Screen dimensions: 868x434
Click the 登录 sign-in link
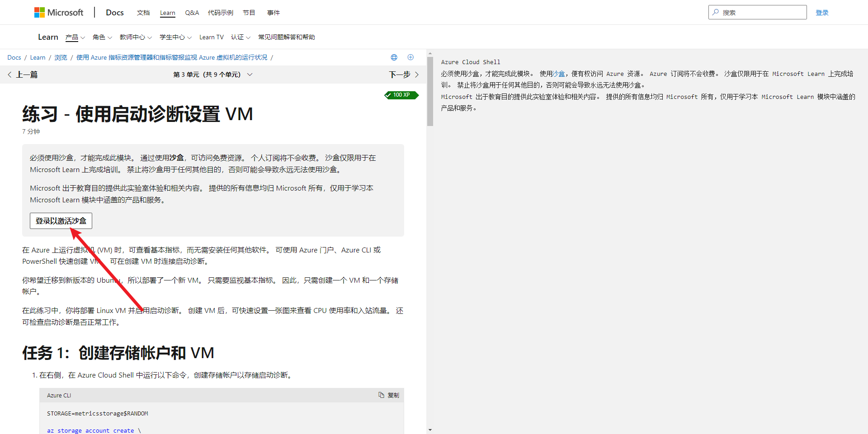[x=822, y=13]
